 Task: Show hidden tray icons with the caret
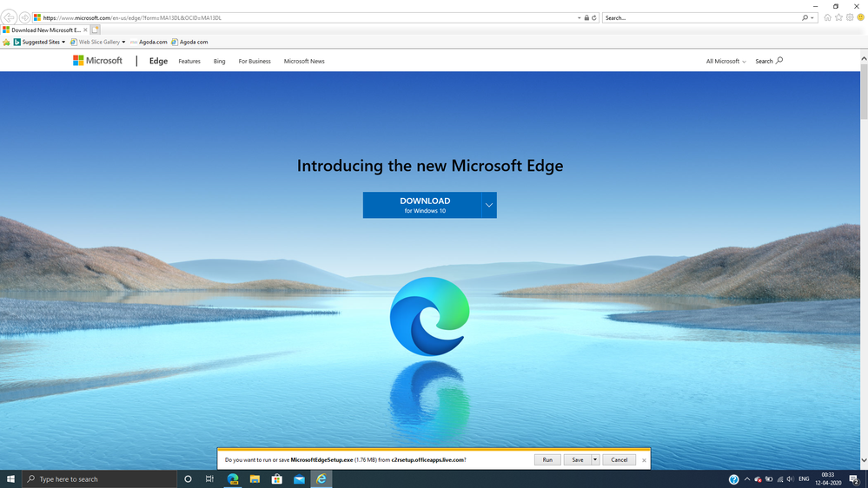point(746,479)
